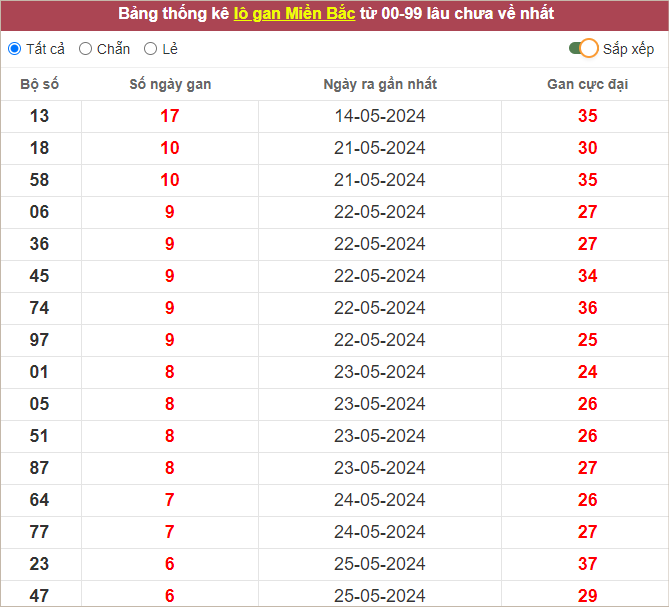Viewport: 669px width, 607px height.
Task: Click the "Số ngày gan" column header
Action: click(170, 84)
